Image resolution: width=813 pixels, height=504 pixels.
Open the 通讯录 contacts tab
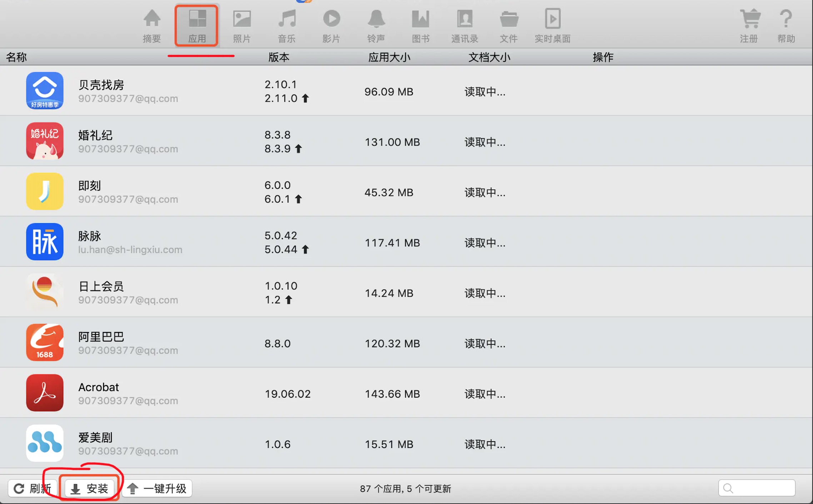click(x=465, y=26)
